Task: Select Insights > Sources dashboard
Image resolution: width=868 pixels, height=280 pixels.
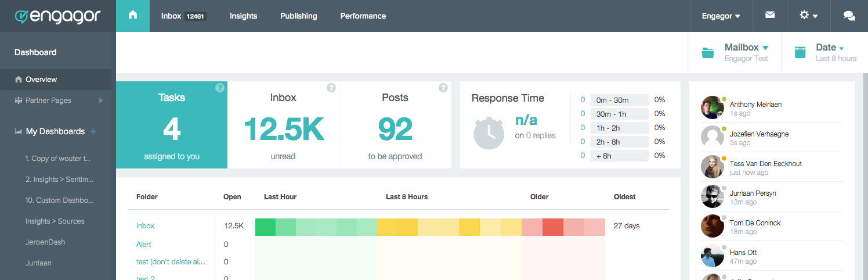Action: point(55,221)
